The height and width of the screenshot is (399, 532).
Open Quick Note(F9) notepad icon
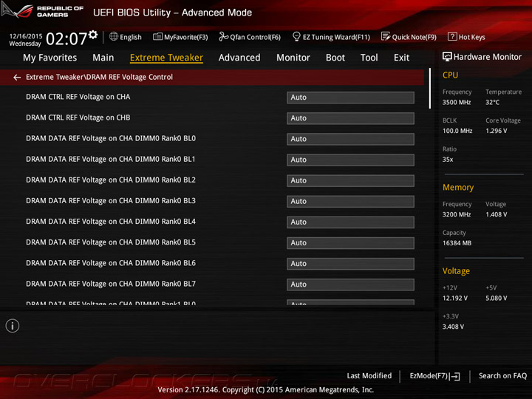pos(386,36)
